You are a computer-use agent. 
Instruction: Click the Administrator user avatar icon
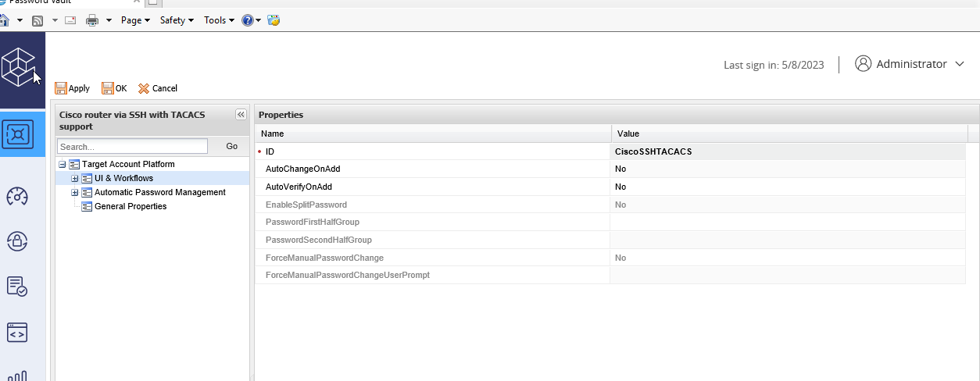pos(864,64)
